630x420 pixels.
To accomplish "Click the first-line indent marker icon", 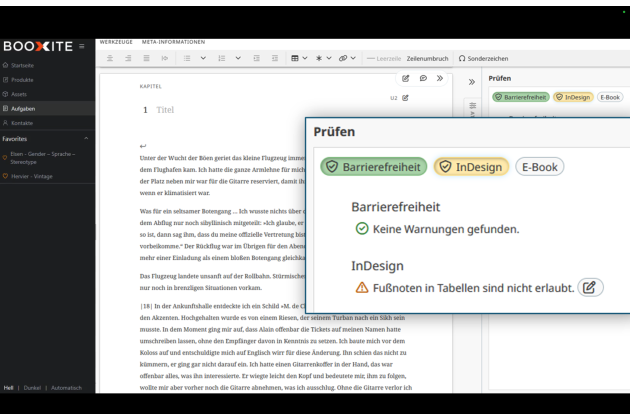I will pyautogui.click(x=165, y=58).
